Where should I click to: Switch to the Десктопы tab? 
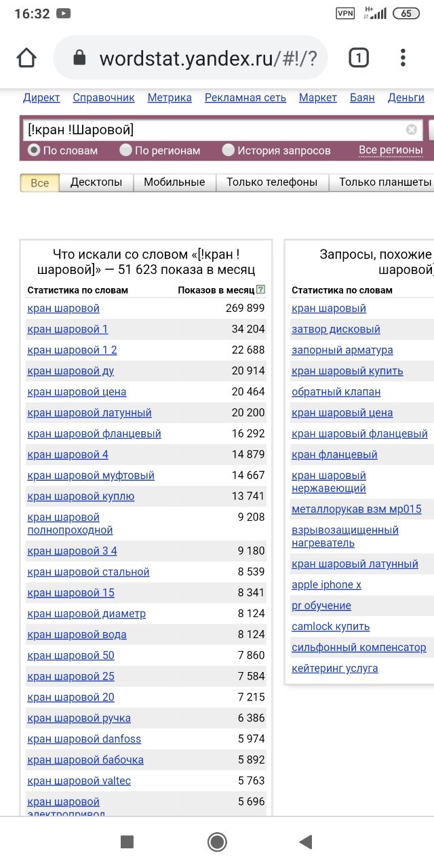pyautogui.click(x=96, y=182)
